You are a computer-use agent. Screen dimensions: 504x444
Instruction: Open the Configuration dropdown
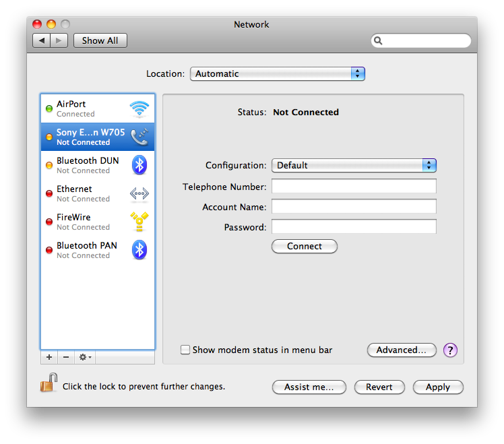[x=354, y=165]
